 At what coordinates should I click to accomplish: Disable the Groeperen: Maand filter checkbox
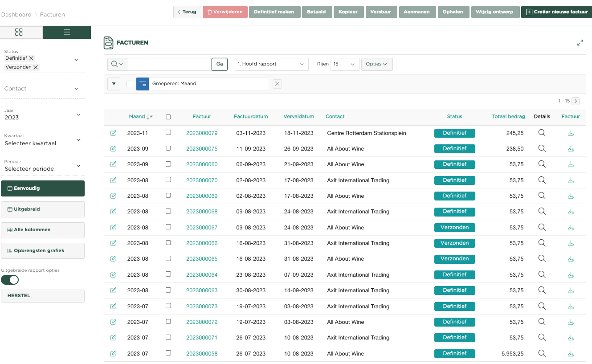[x=130, y=84]
